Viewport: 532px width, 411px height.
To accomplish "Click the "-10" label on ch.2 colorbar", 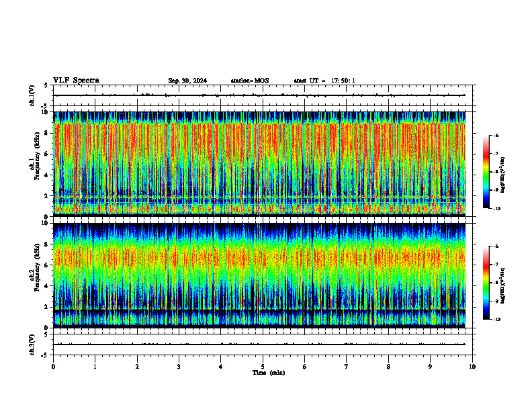I will coord(497,320).
